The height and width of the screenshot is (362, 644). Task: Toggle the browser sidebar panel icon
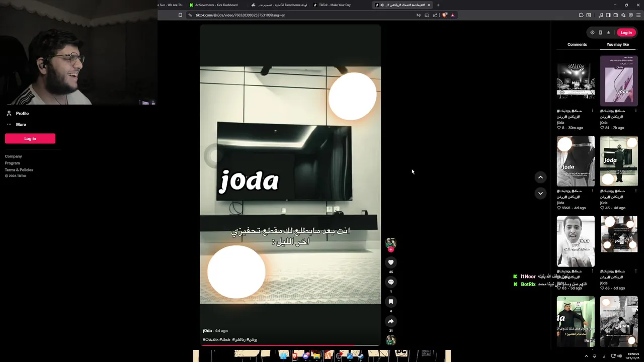(x=608, y=15)
